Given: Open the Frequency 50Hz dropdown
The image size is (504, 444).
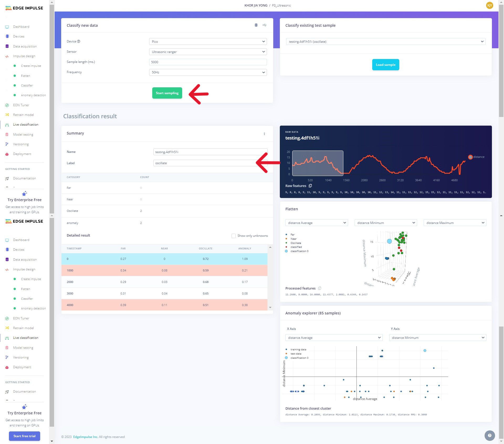Looking at the screenshot, I should pos(208,72).
